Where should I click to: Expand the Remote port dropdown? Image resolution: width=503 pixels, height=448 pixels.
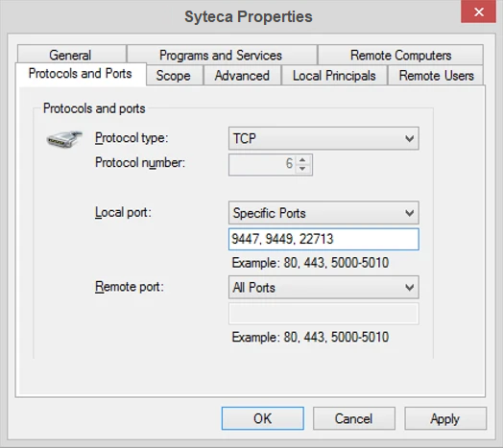pyautogui.click(x=323, y=288)
